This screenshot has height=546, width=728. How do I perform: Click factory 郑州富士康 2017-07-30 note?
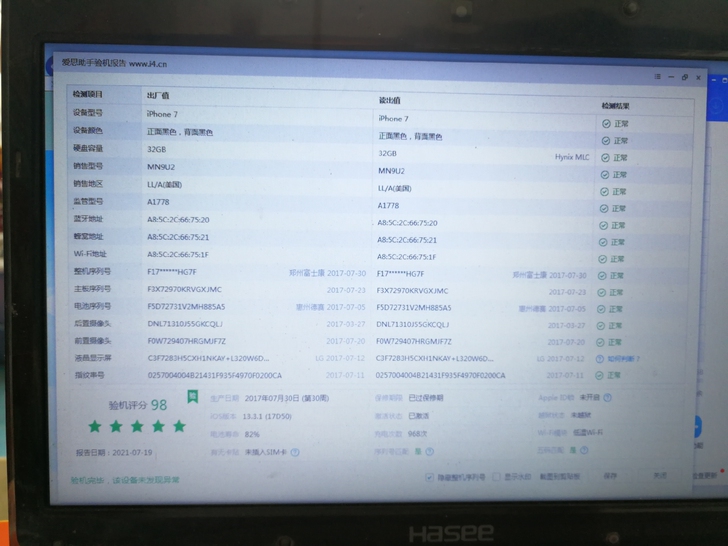pos(327,273)
